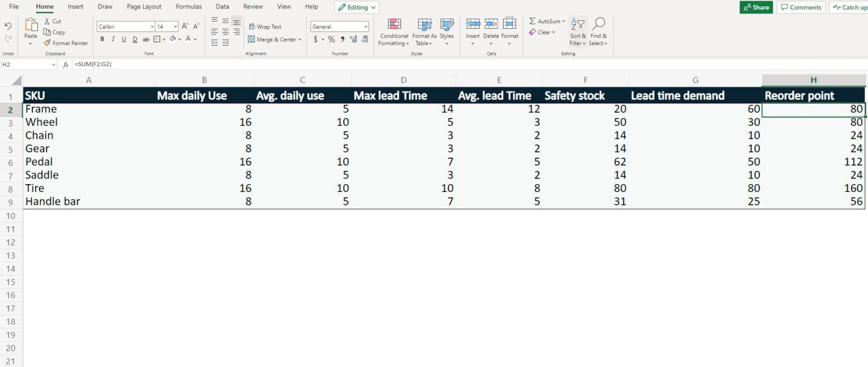Enable Wrap Text for the cell
The height and width of the screenshot is (367, 868).
coord(266,27)
